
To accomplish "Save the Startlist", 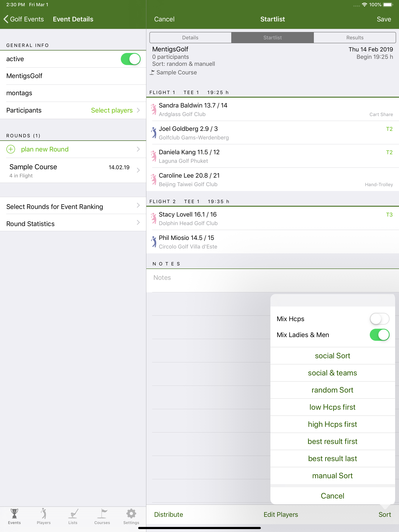I will tap(384, 19).
